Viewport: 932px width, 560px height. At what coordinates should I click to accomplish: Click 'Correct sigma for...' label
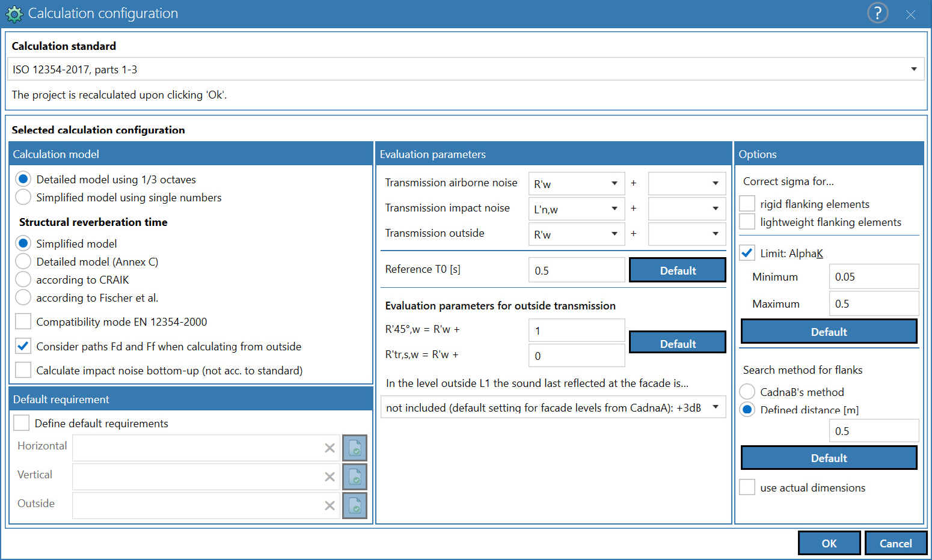(x=788, y=181)
